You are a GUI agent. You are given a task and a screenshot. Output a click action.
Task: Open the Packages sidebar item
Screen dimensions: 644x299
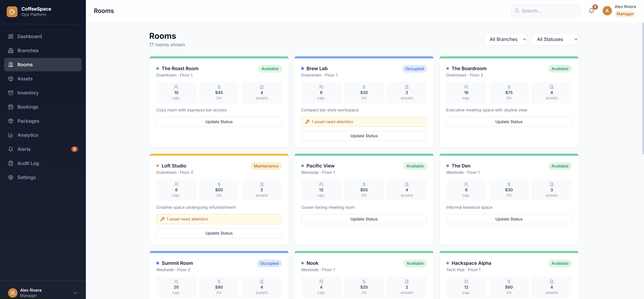coord(28,121)
